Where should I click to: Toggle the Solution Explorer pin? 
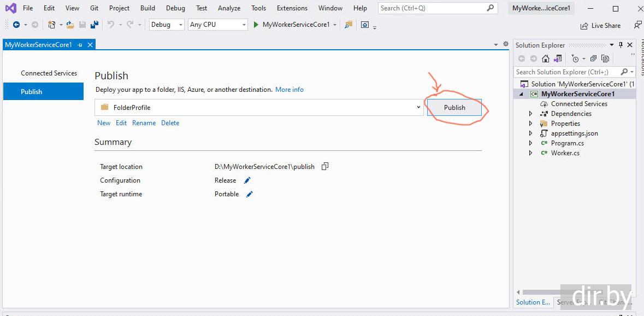point(621,45)
